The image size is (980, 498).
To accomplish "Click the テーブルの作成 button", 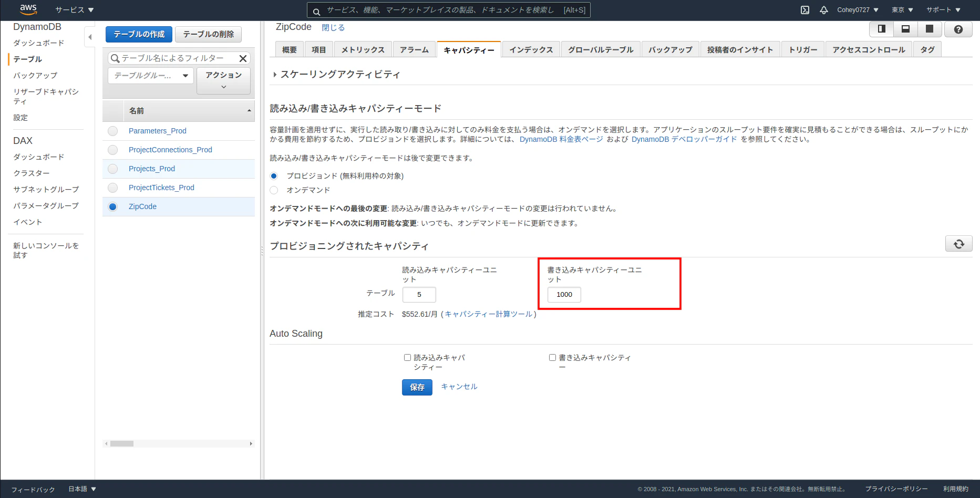I will coord(139,35).
